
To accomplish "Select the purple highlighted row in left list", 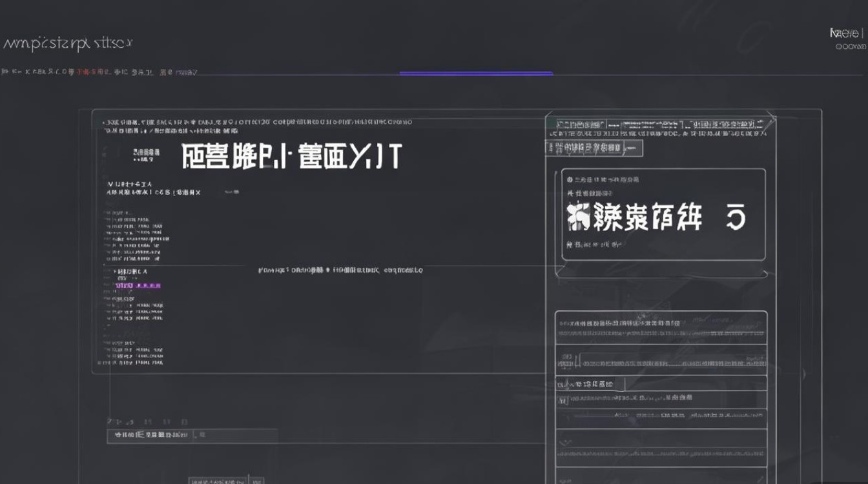I will [x=138, y=285].
